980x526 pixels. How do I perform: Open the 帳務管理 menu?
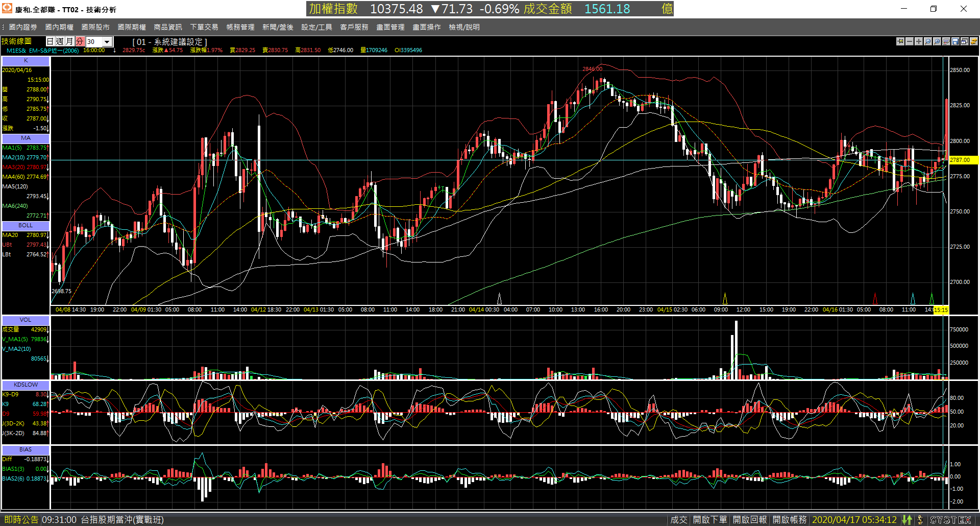[x=240, y=27]
